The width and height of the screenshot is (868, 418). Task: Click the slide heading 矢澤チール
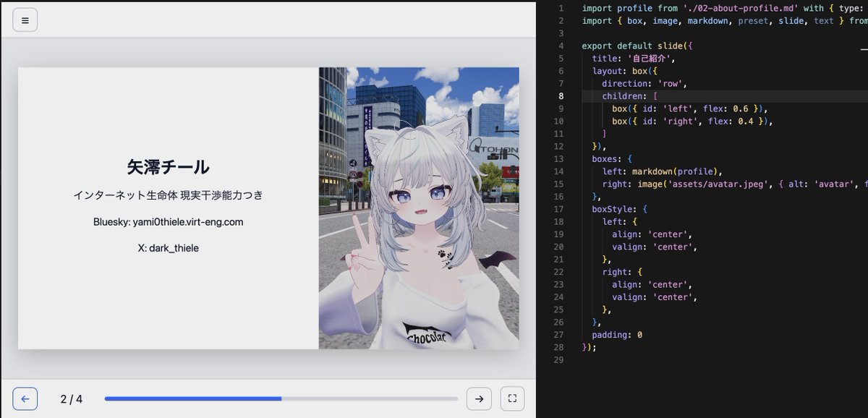click(169, 167)
